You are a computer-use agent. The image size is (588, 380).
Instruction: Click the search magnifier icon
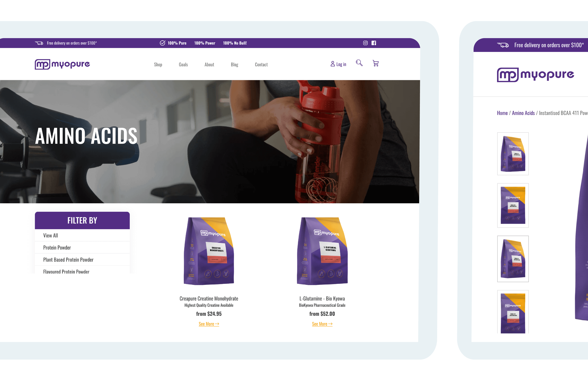(x=359, y=64)
